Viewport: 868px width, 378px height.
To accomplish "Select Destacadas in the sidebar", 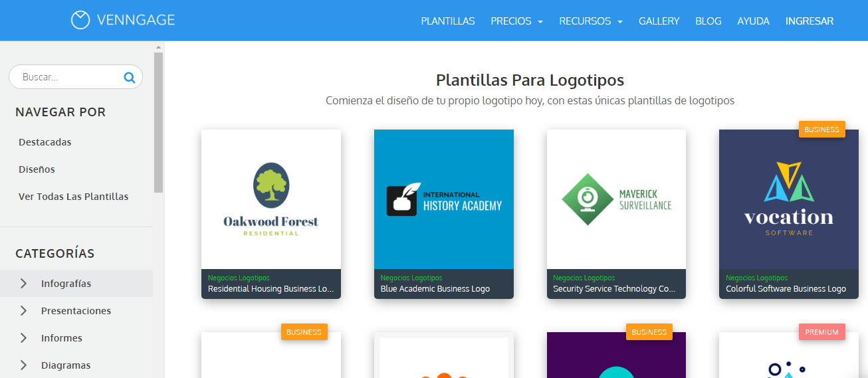I will coord(45,142).
